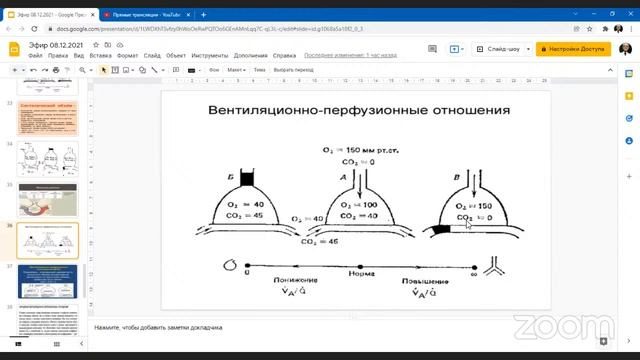This screenshot has width=640, height=360.
Task: Open the Объект menu
Action: coord(176,56)
